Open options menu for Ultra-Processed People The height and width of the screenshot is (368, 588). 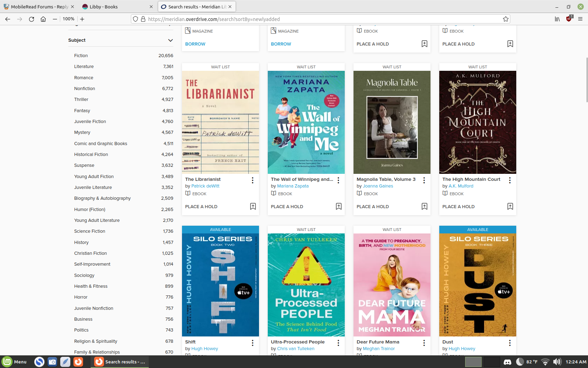(338, 343)
